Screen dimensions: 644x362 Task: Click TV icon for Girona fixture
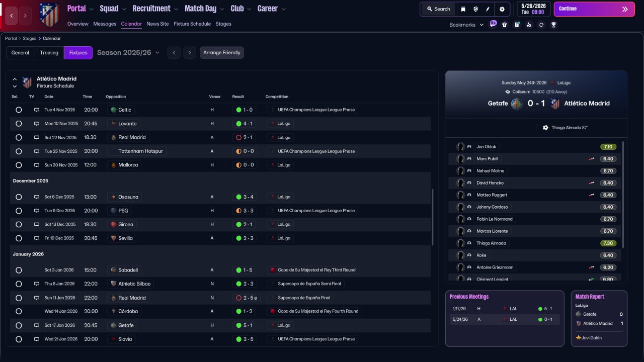37,224
